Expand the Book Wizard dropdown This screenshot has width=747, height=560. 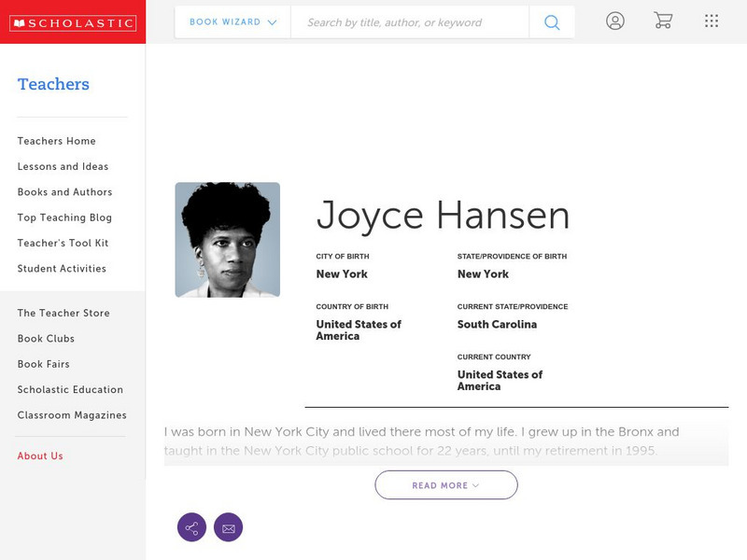click(x=233, y=22)
